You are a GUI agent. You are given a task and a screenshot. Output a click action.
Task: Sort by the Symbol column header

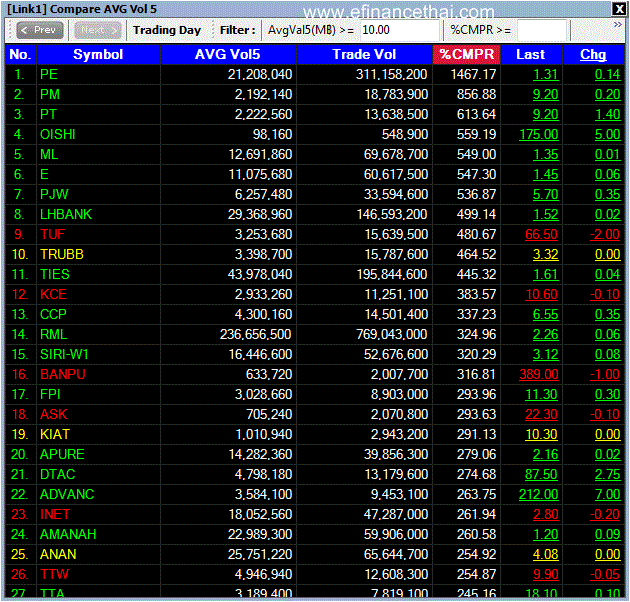click(98, 54)
